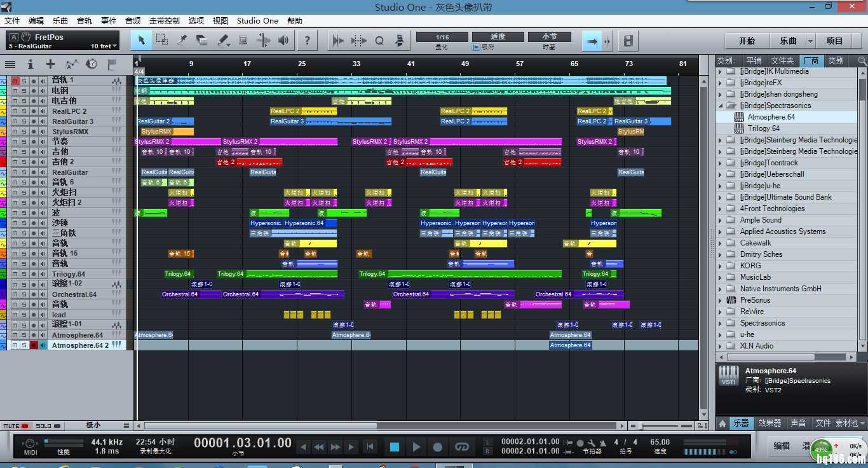Click the arrangement horizontal scrollbar
Image resolution: width=868 pixels, height=468 pixels.
click(x=261, y=426)
